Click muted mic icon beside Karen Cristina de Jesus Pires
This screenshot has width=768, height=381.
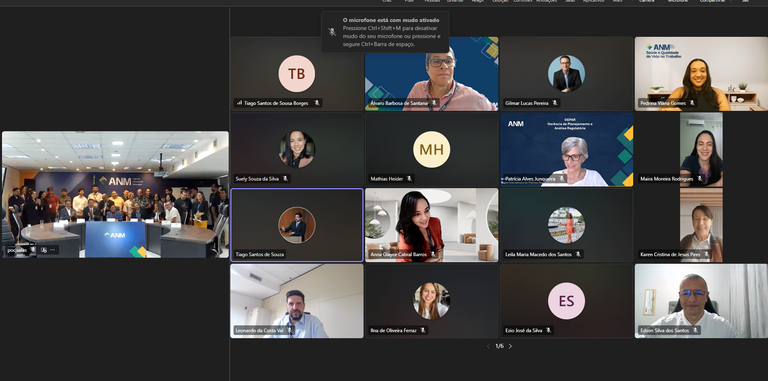(706, 254)
